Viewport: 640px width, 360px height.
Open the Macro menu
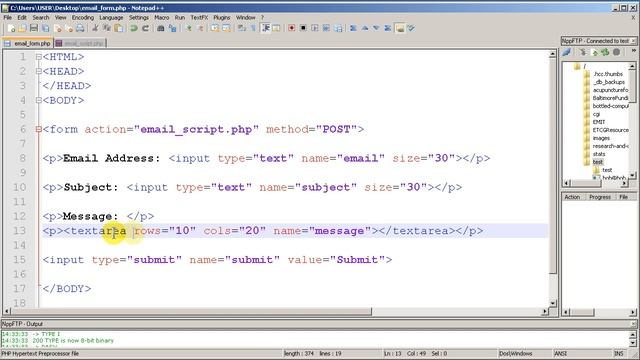[x=162, y=18]
